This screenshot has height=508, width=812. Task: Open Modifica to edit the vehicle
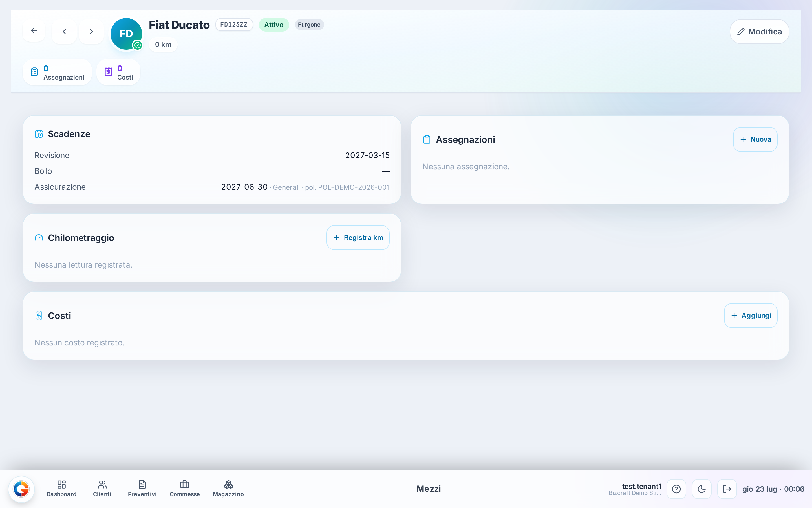759,32
